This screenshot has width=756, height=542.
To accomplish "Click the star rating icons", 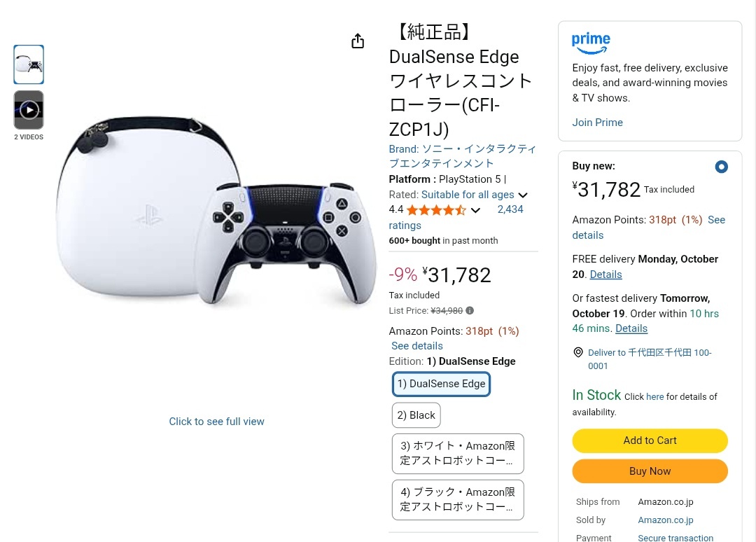I will tap(436, 210).
